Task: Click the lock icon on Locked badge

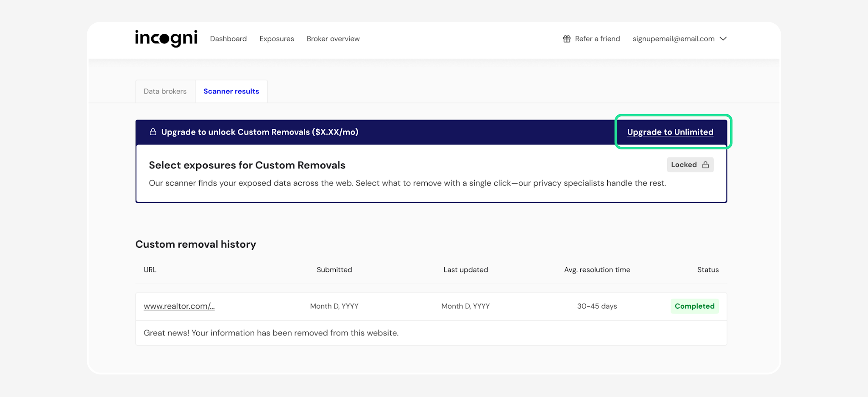Action: pos(705,165)
